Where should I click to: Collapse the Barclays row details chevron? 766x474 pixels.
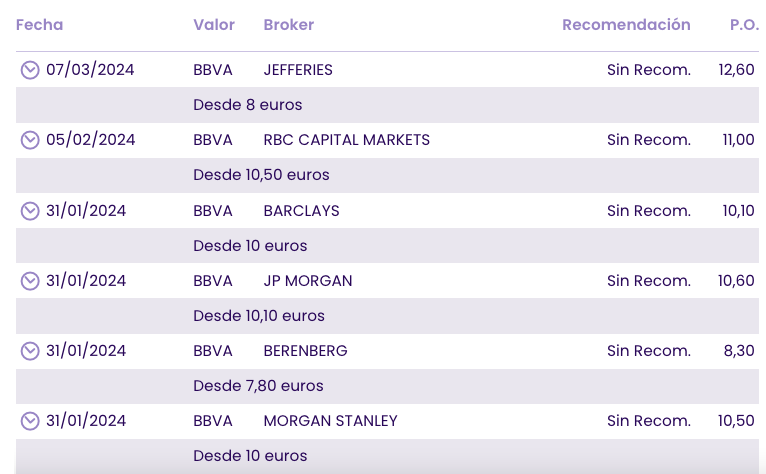[x=30, y=211]
